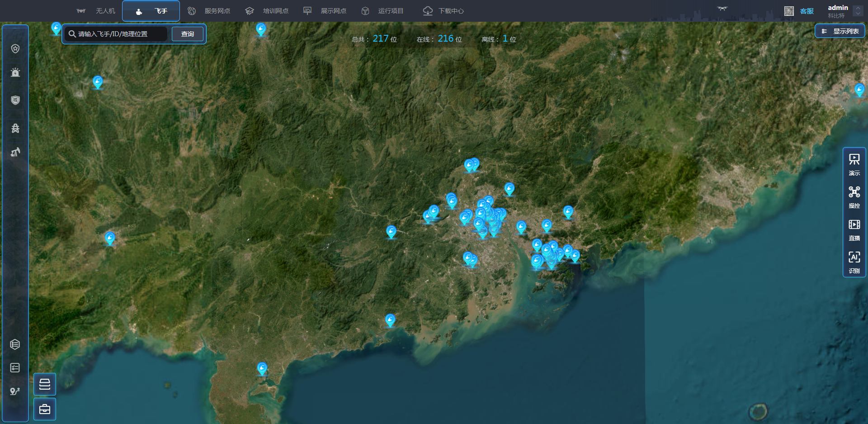Open the 操控 drone control tool
This screenshot has width=868, height=424.
(x=854, y=197)
